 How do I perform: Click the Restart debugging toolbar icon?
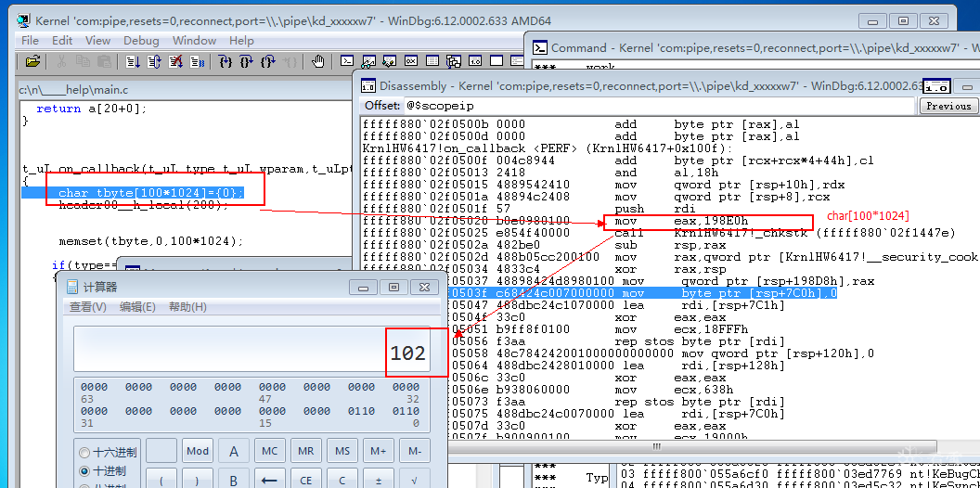154,61
